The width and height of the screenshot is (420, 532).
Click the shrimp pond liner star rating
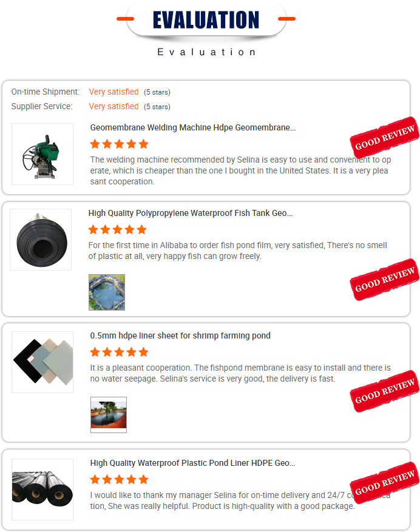[119, 352]
